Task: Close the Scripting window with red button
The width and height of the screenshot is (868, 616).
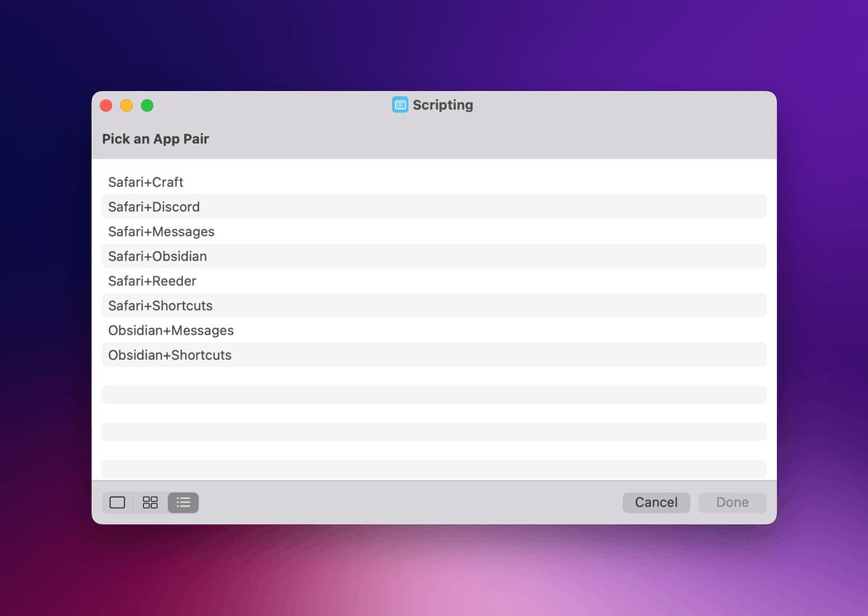Action: (x=106, y=106)
